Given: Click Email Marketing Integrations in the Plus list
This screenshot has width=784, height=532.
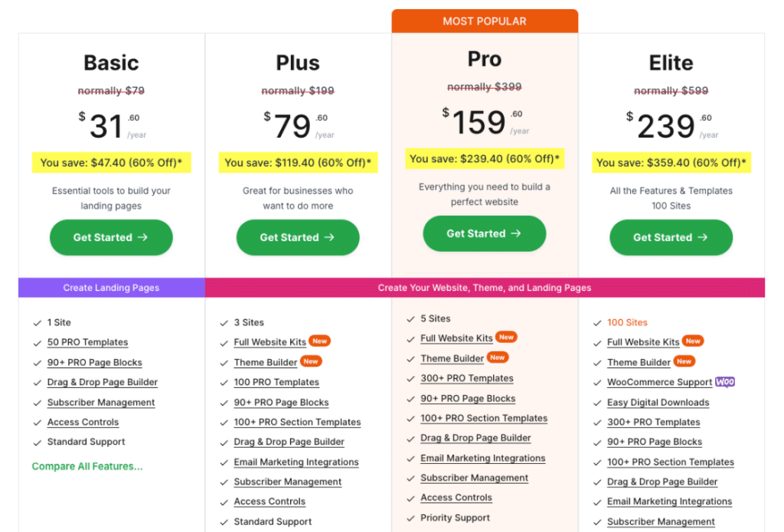Looking at the screenshot, I should pos(296,462).
